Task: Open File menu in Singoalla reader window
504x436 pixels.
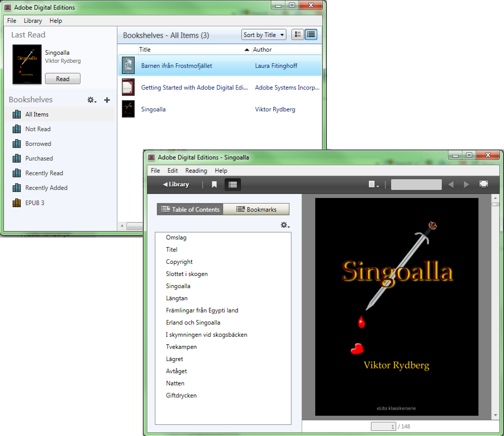Action: pos(155,171)
